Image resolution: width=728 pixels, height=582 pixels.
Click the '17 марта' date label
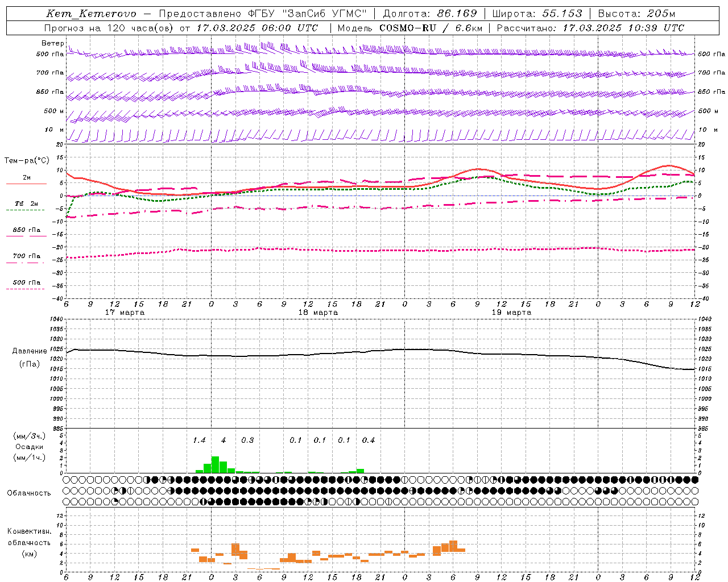pyautogui.click(x=125, y=313)
